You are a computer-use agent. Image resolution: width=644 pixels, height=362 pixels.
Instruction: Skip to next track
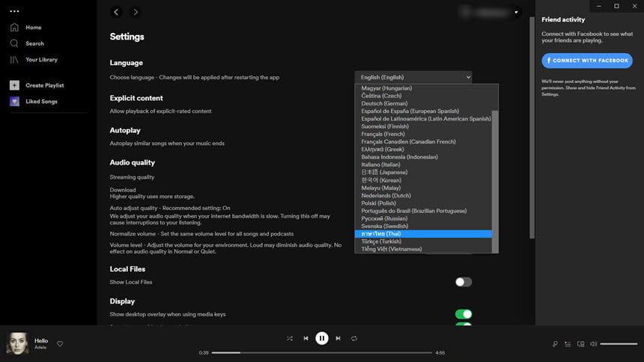(x=338, y=339)
